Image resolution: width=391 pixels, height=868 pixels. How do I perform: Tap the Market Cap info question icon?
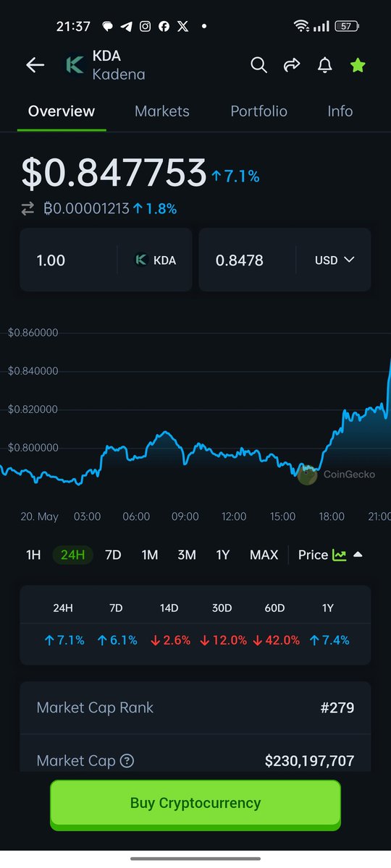click(x=127, y=760)
